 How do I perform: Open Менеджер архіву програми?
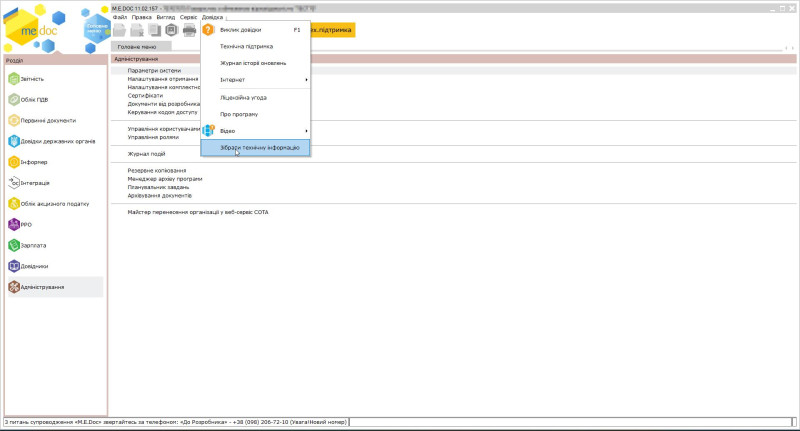[165, 179]
